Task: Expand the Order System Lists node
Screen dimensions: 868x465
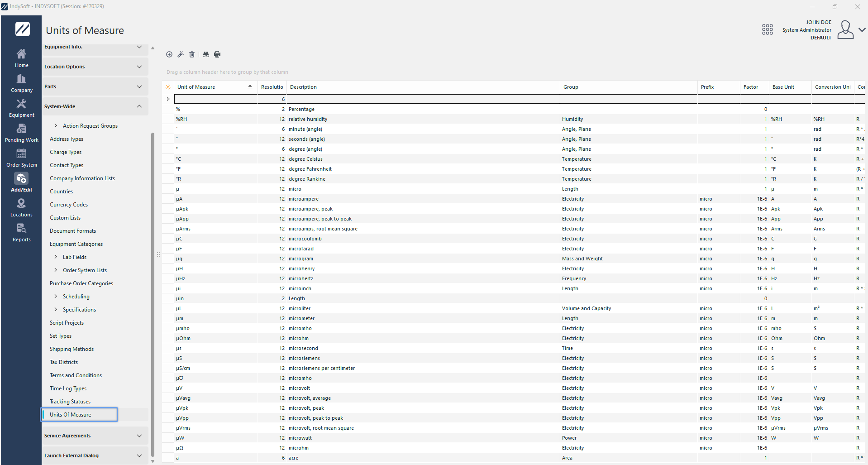Action: coord(56,270)
